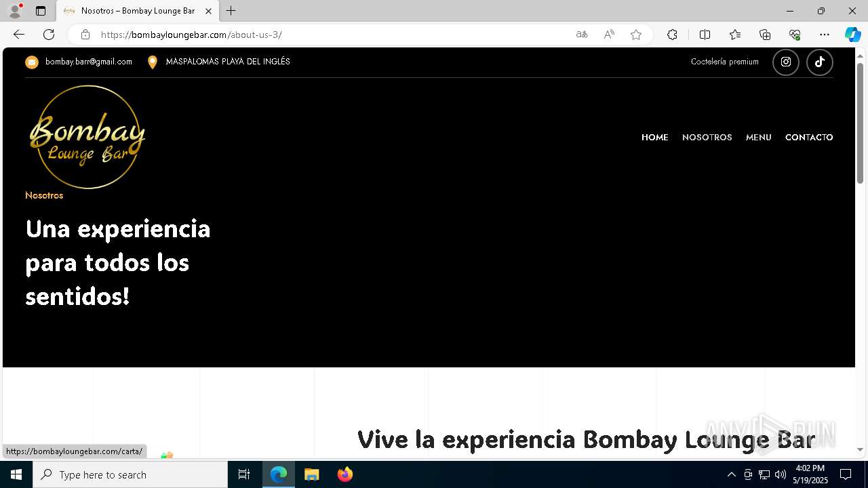
Task: Open browser Extensions puzzle icon
Action: [x=672, y=35]
